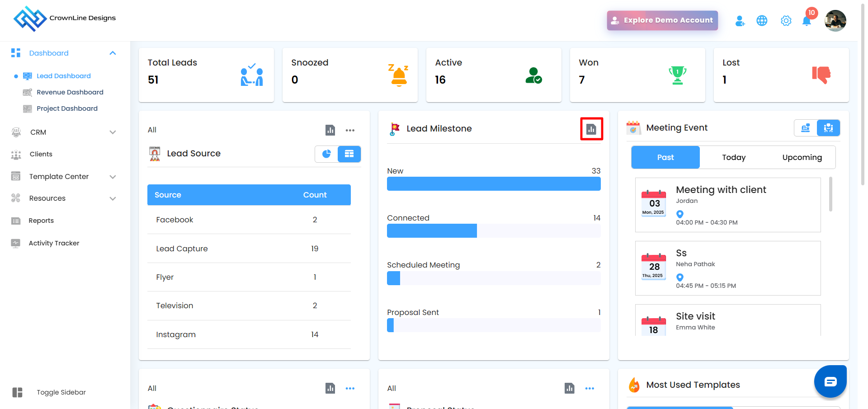Select the Upcoming meetings tab
868x409 pixels.
click(802, 157)
